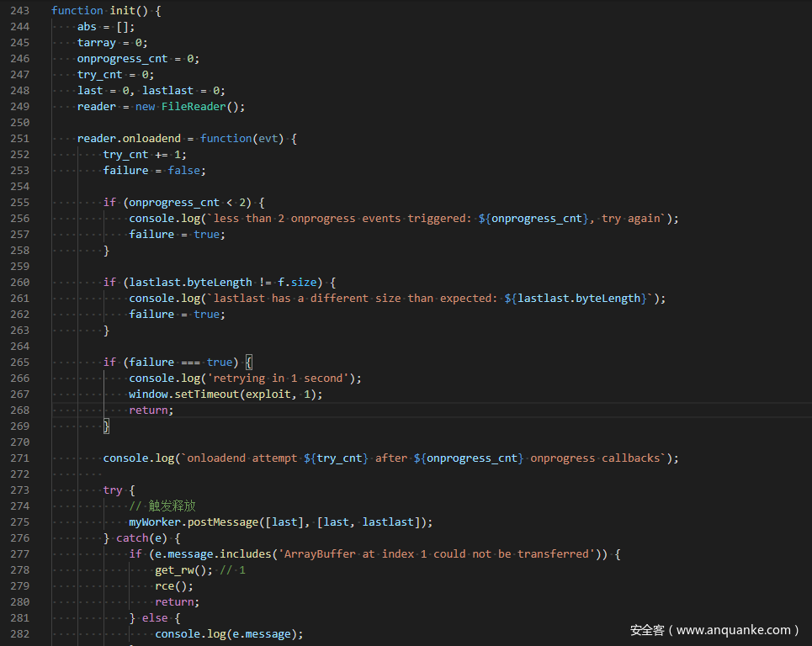812x646 pixels.
Task: Click line number 243 in the gutter
Action: click(x=19, y=11)
